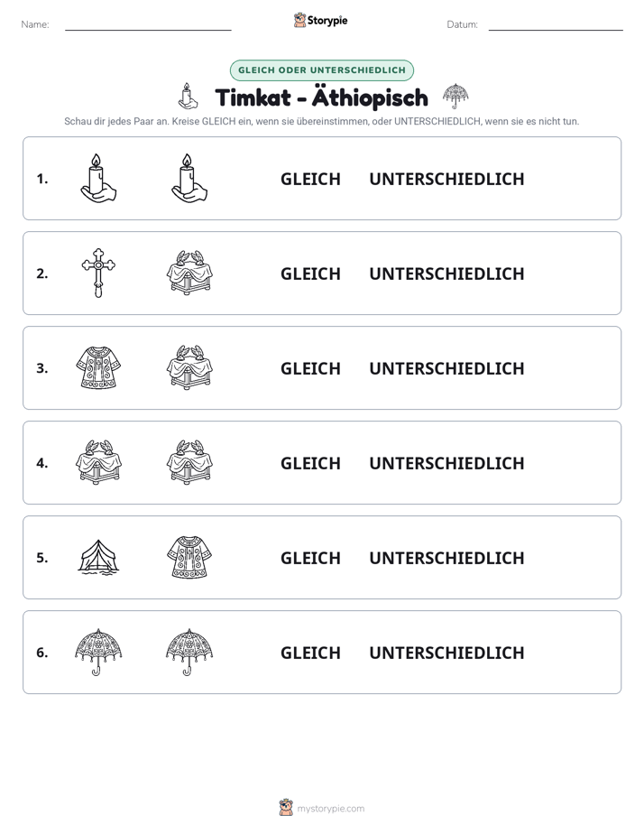The width and height of the screenshot is (644, 834).
Task: Click the first umbrella icon in row 6
Action: pos(98,652)
